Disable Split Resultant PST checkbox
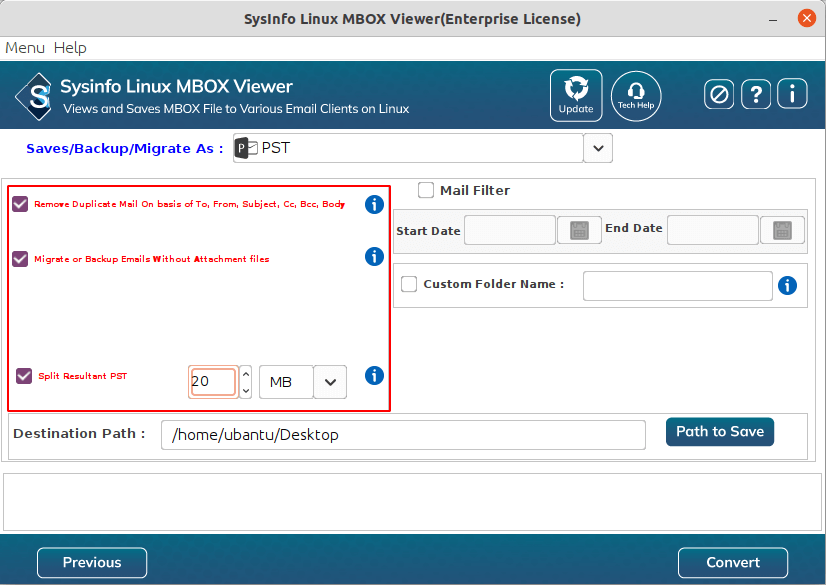The height and width of the screenshot is (585, 826). [24, 376]
